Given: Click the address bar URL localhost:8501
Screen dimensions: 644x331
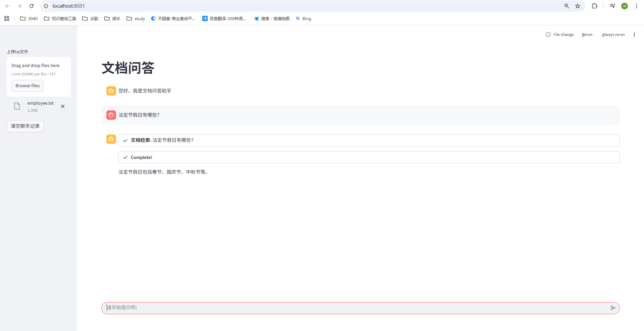Looking at the screenshot, I should [x=69, y=6].
